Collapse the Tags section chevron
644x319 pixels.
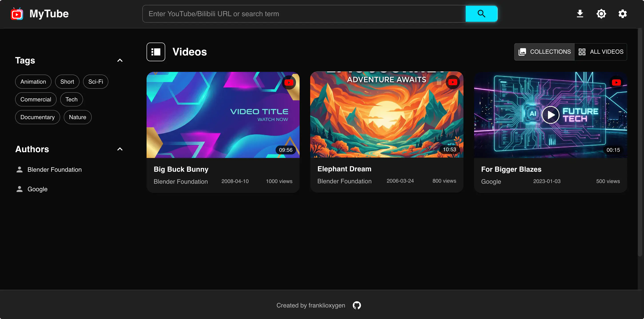click(x=120, y=61)
